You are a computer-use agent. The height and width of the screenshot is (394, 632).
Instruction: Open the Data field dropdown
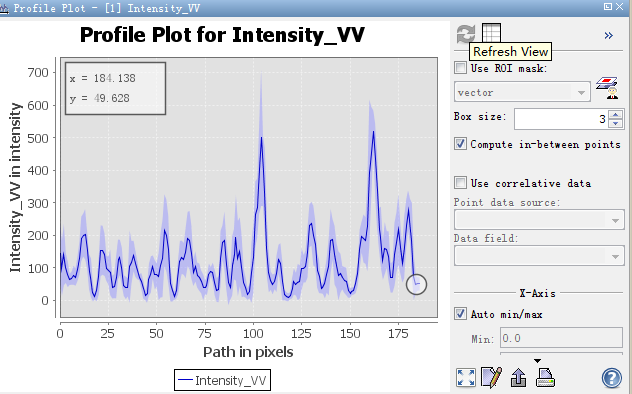(539, 255)
